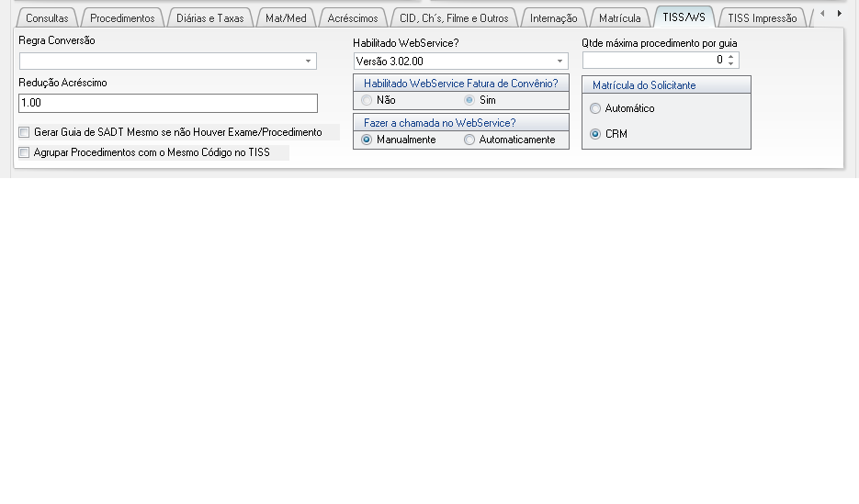Switch to the Consultas tab
Image resolution: width=859 pixels, height=504 pixels.
(x=47, y=18)
